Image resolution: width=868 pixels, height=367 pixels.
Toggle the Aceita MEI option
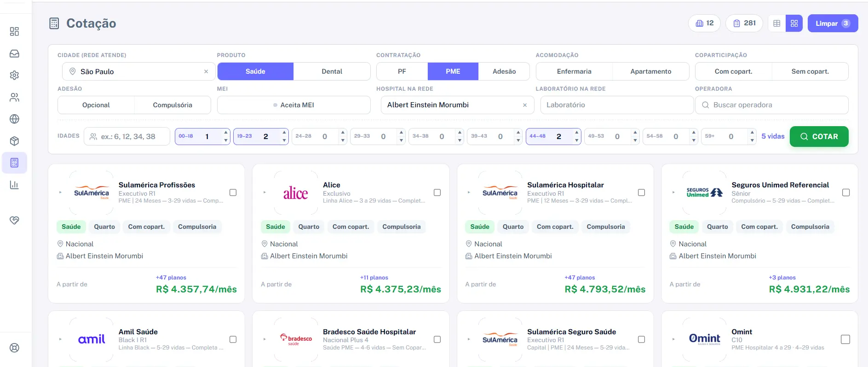[x=294, y=105]
